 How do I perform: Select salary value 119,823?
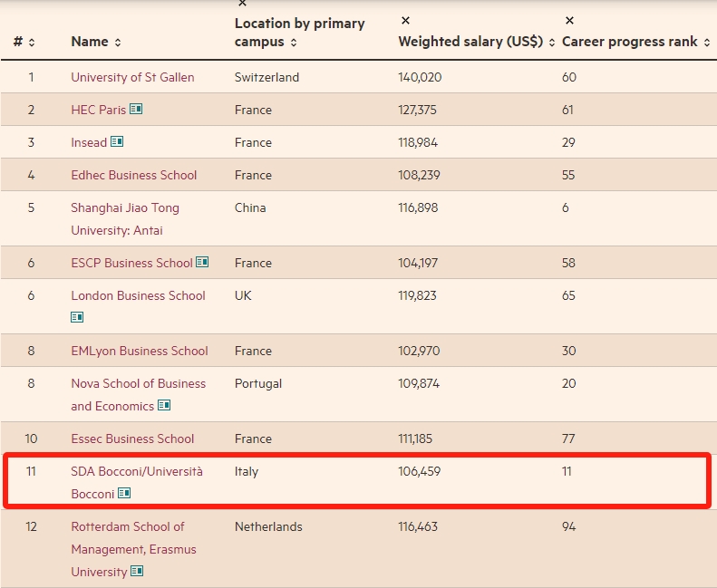coord(418,295)
